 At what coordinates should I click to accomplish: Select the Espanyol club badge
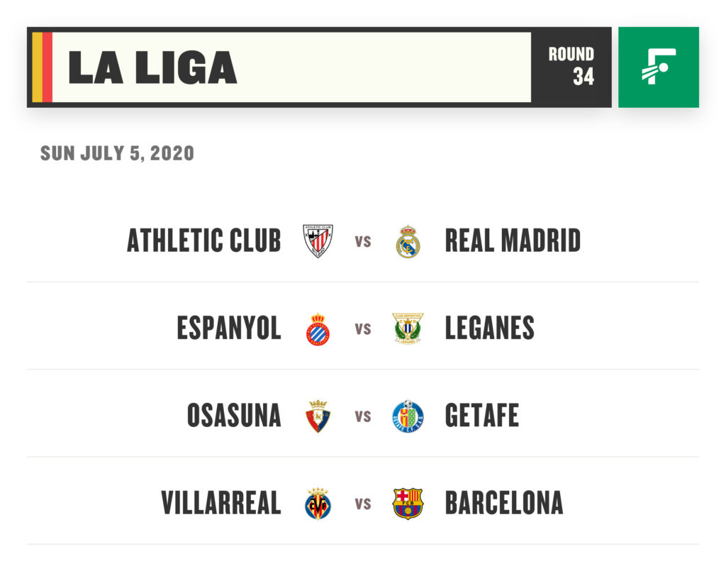point(318,328)
